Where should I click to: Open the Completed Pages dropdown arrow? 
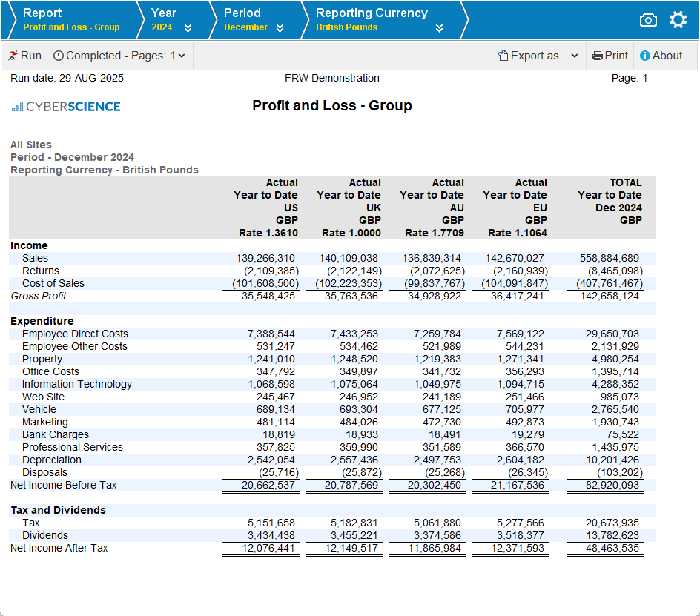pos(182,56)
